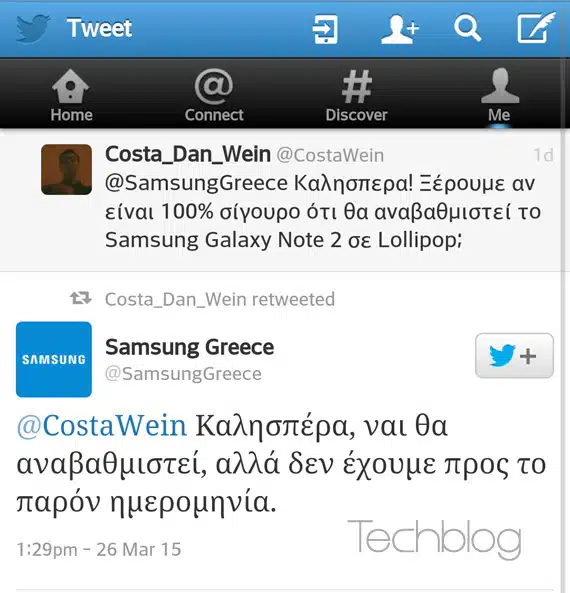Switch to the Connect tab
Screen dimensions: 570x593
(x=214, y=96)
